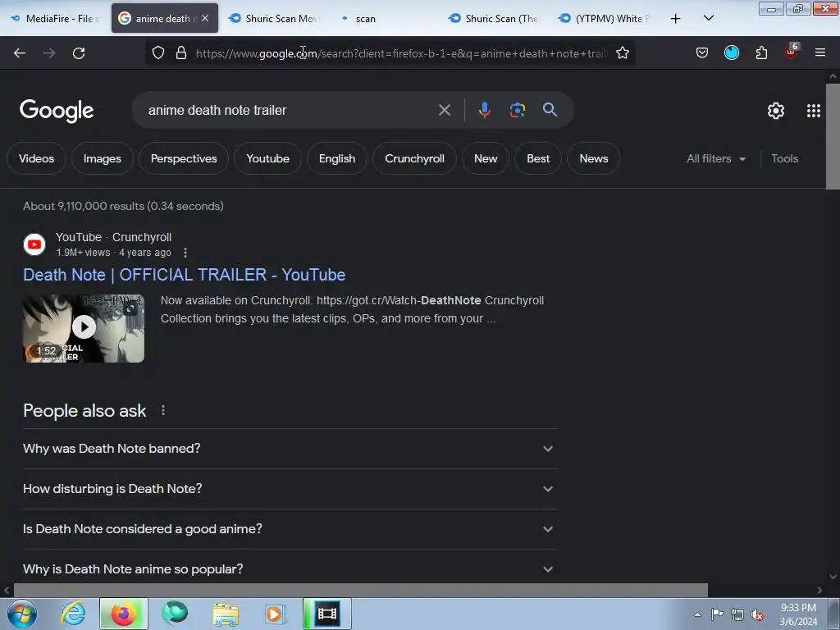Open the media player taskbar icon

(276, 614)
